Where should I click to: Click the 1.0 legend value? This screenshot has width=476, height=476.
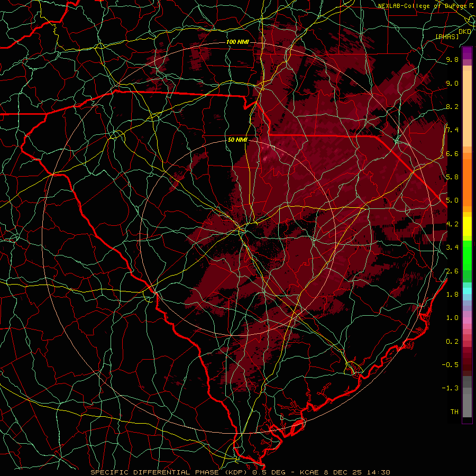click(452, 318)
